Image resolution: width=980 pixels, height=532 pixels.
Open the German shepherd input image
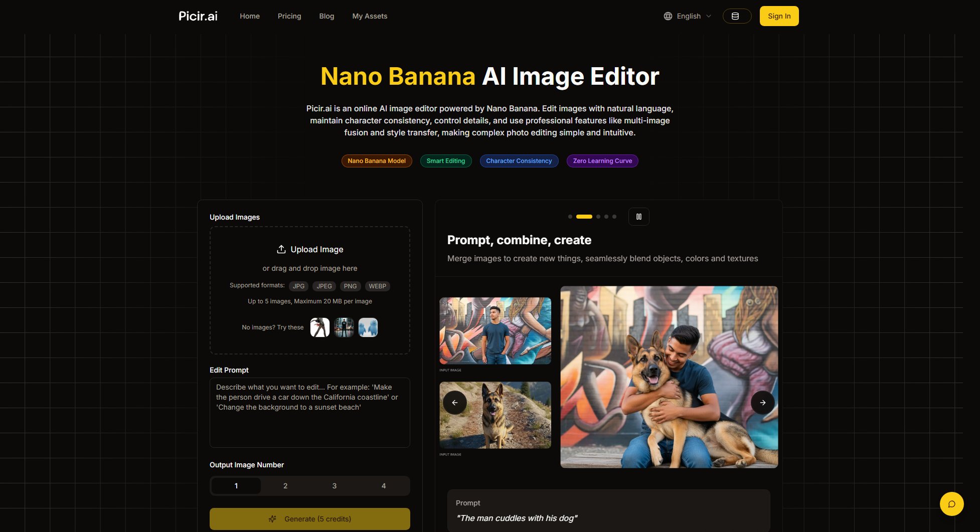tap(496, 415)
